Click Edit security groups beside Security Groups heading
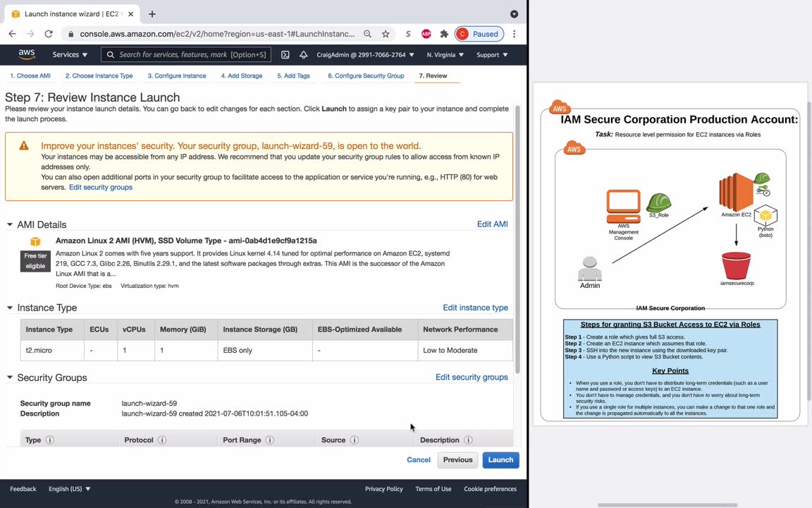This screenshot has height=508, width=812. pos(472,377)
